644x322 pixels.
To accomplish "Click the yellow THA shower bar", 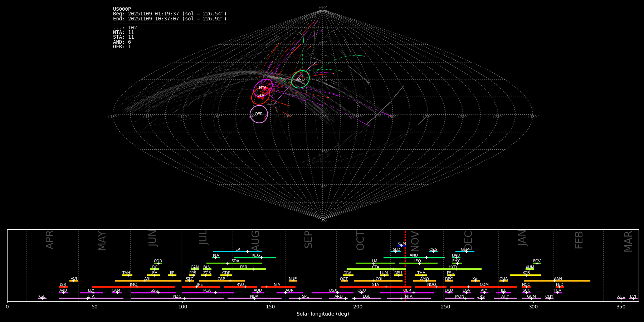I will 421,275.
